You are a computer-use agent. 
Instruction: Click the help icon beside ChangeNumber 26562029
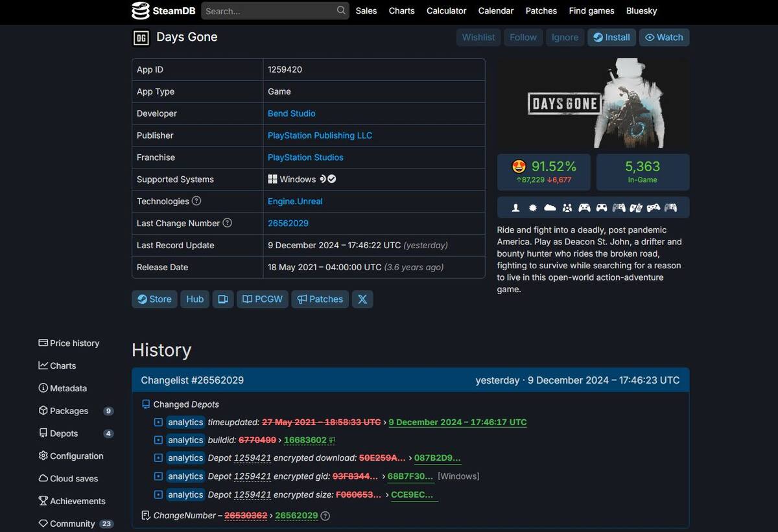tap(325, 516)
